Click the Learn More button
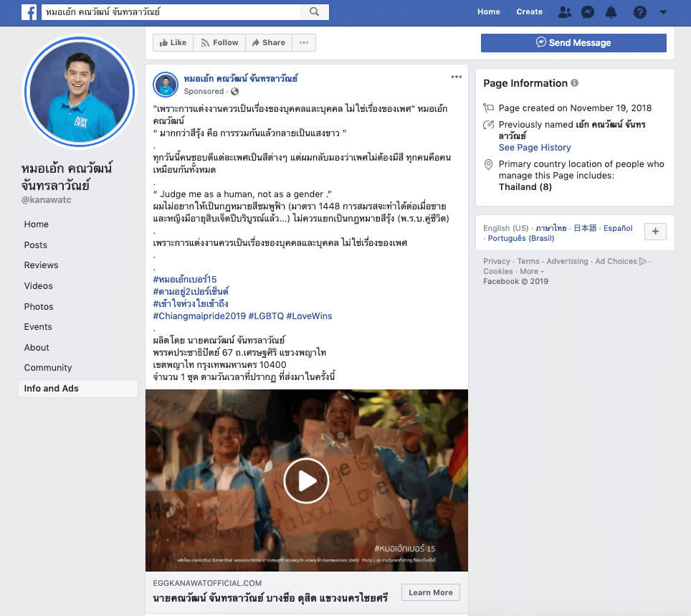 pos(430,592)
